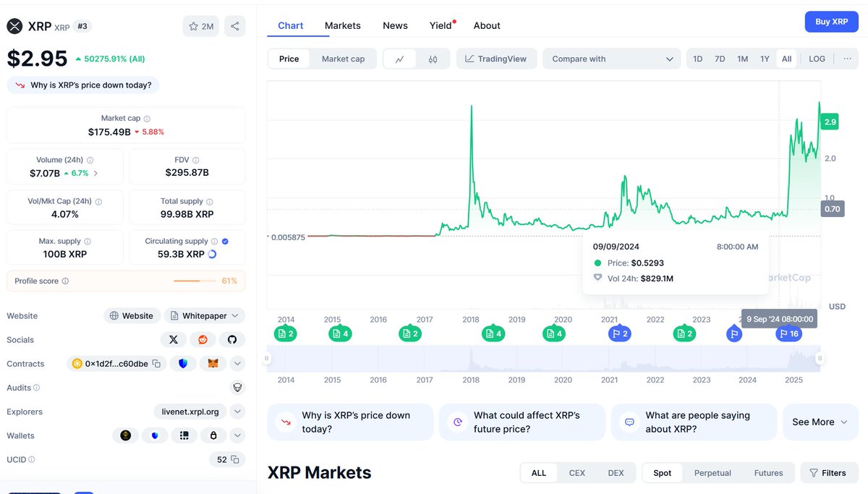868x494 pixels.
Task: Open XRP's X (Twitter) social profile
Action: pyautogui.click(x=174, y=339)
